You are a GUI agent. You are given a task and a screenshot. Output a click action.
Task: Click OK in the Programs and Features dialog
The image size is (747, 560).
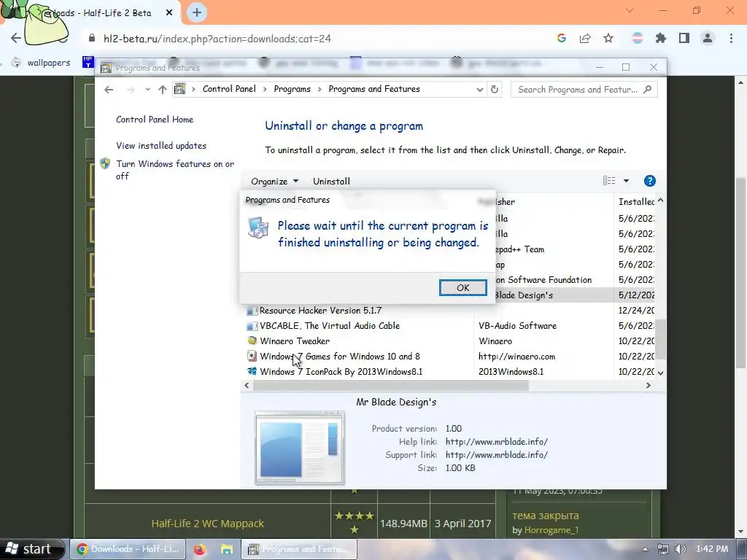click(x=462, y=287)
